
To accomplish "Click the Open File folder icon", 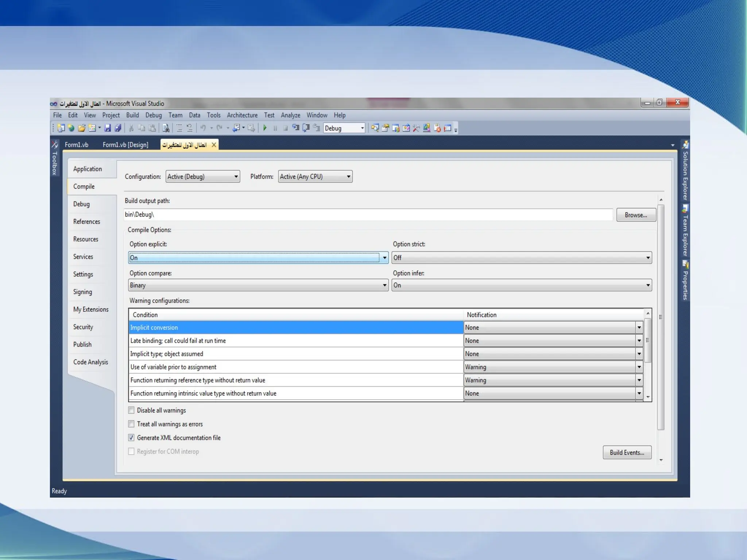I will click(82, 128).
